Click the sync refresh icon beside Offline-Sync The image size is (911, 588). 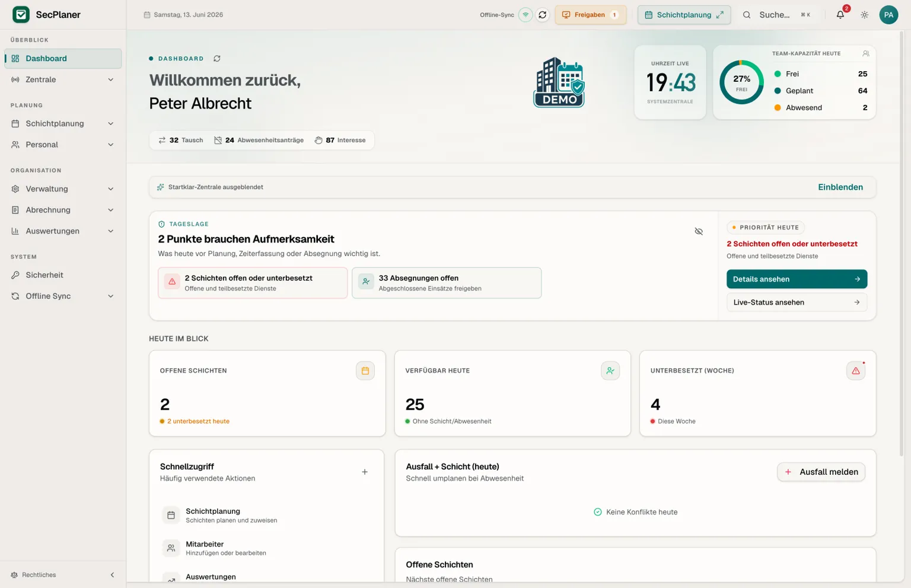542,15
